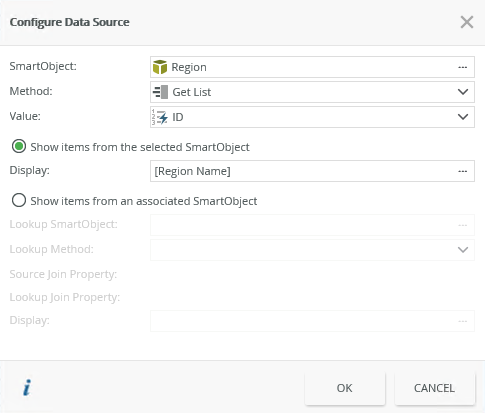Click the CANCEL button
The width and height of the screenshot is (485, 413).
coord(434,388)
